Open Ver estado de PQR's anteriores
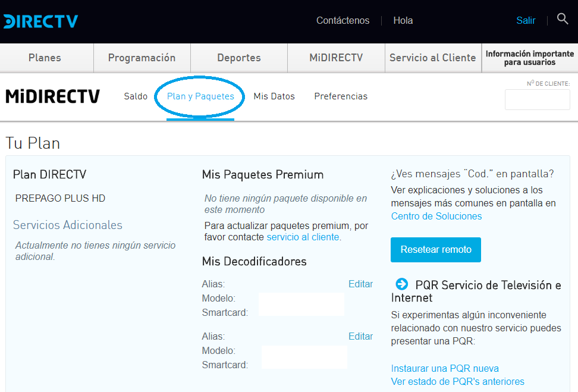This screenshot has height=392, width=578. [x=457, y=381]
